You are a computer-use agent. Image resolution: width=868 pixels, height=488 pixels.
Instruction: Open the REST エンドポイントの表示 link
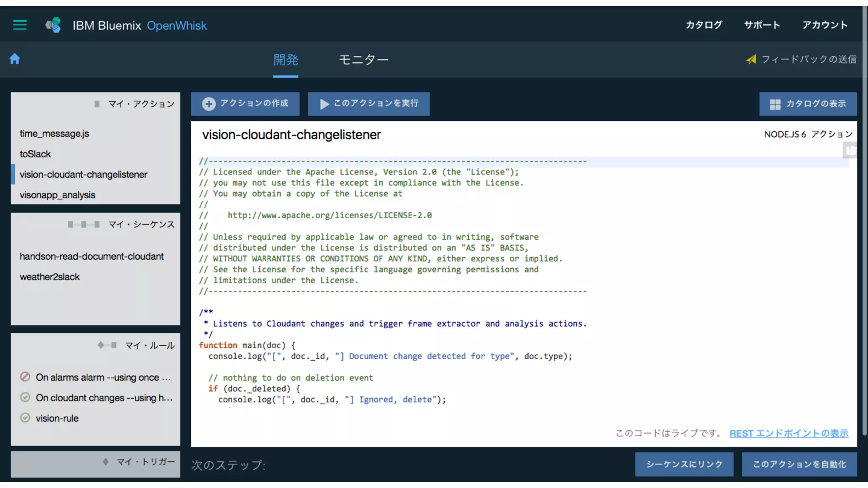click(789, 433)
